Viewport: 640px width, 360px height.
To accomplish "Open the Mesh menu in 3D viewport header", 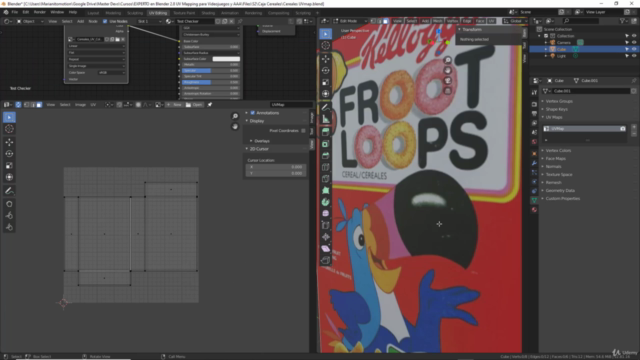I will click(x=438, y=21).
